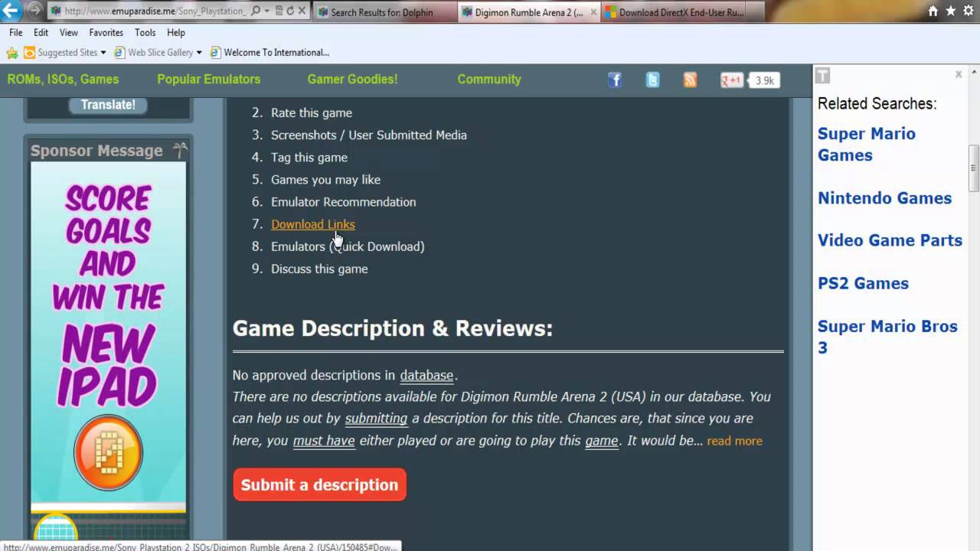Go to Discuss this game section
The image size is (980, 551).
pos(319,269)
